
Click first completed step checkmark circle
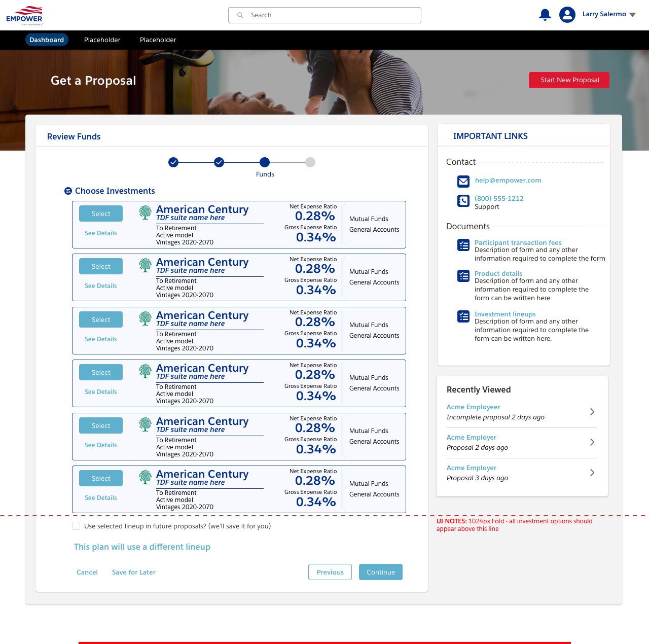click(173, 162)
